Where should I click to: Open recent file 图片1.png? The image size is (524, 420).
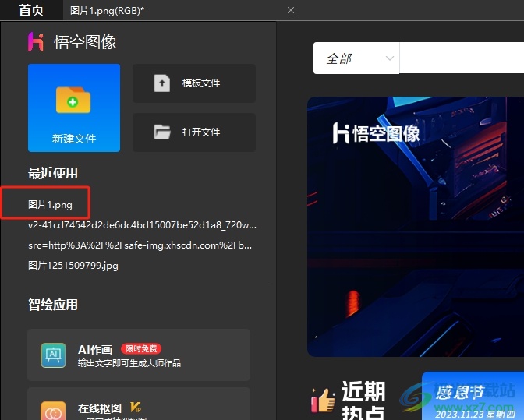click(50, 205)
